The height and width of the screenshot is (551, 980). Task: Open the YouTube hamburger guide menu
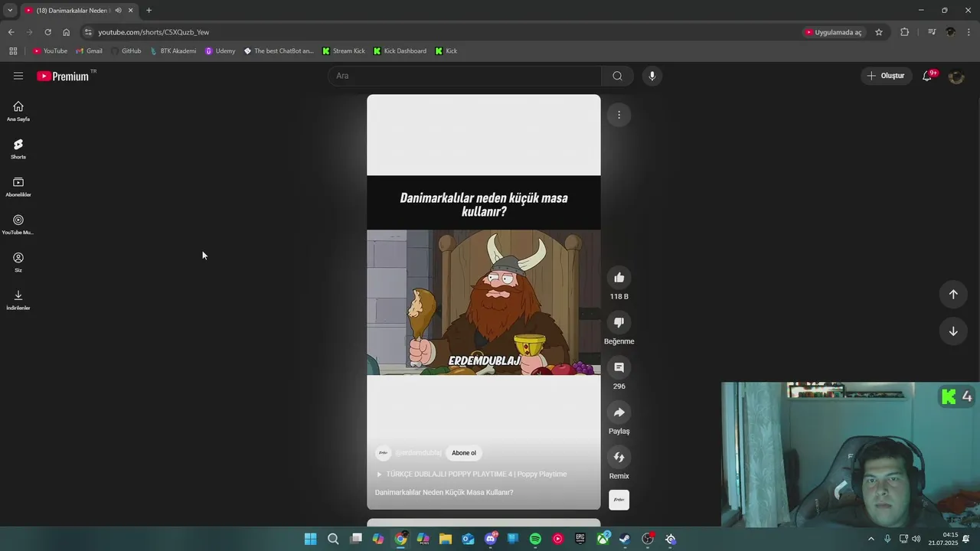click(18, 76)
